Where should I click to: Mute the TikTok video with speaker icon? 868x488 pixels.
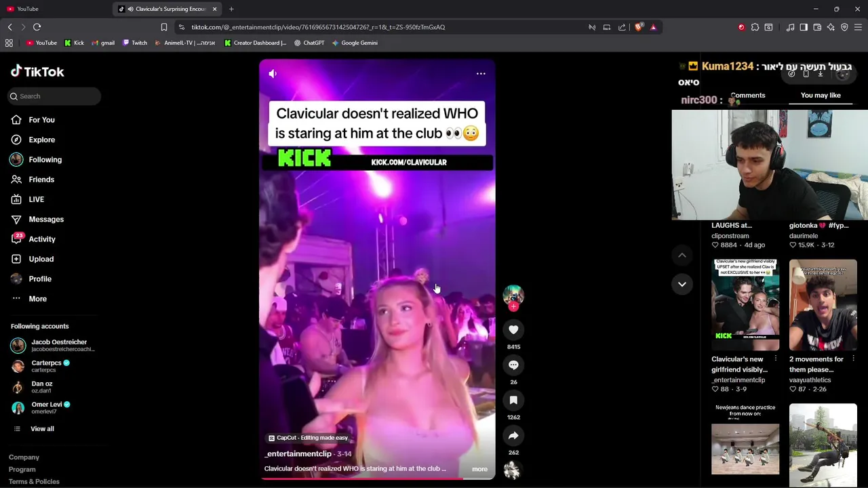point(273,73)
